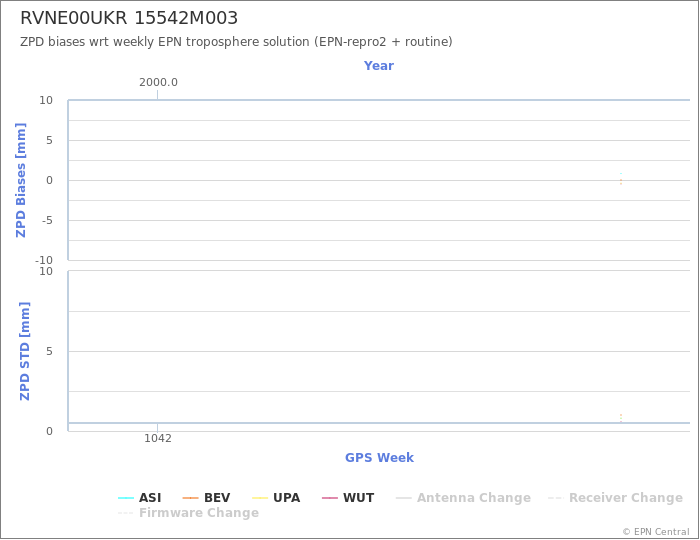
Task: Click the GPS Week axis title
Action: [379, 457]
